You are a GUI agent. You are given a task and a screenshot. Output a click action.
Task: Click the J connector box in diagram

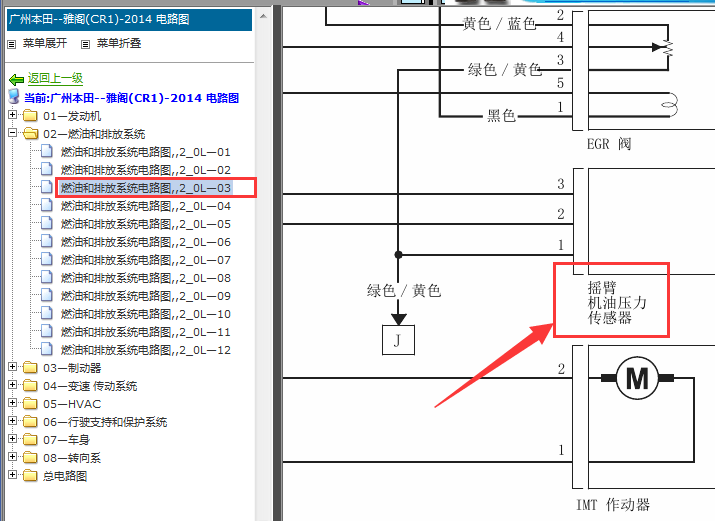[x=398, y=340]
